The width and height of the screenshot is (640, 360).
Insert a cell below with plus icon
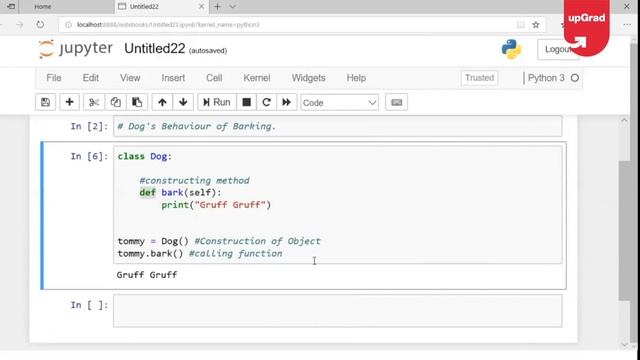tap(69, 102)
